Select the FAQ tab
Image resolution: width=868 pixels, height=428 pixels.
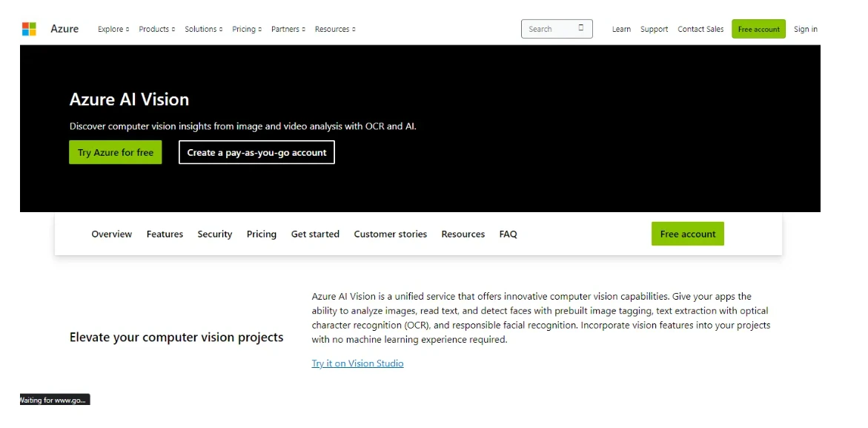coord(508,234)
